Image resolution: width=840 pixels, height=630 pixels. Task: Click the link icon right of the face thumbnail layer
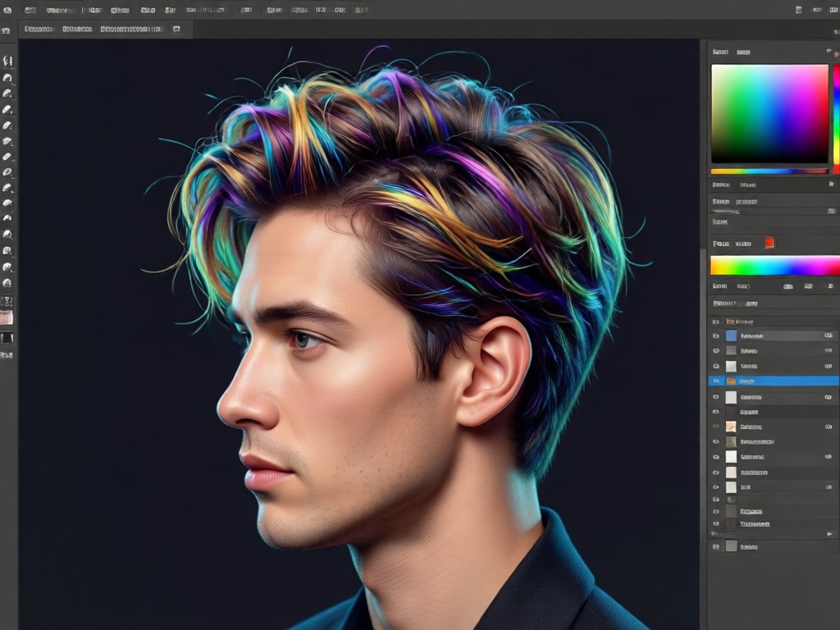point(829,427)
